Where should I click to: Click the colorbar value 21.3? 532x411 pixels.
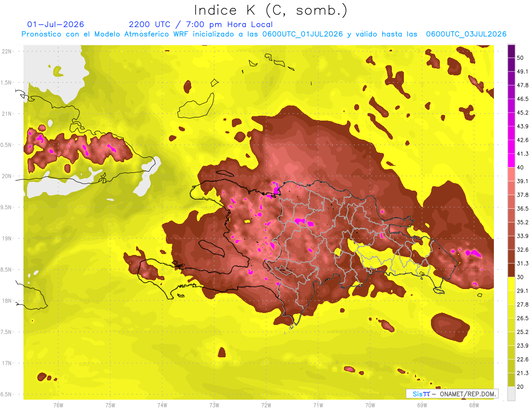[522, 373]
